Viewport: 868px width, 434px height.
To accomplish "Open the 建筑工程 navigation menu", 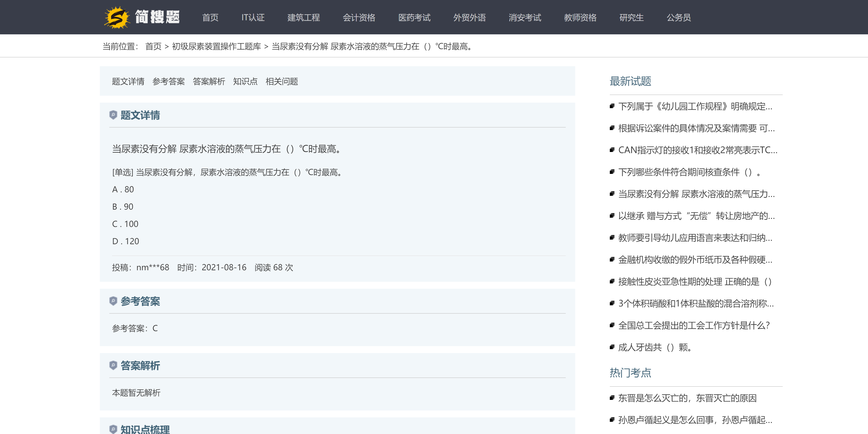I will (x=303, y=18).
